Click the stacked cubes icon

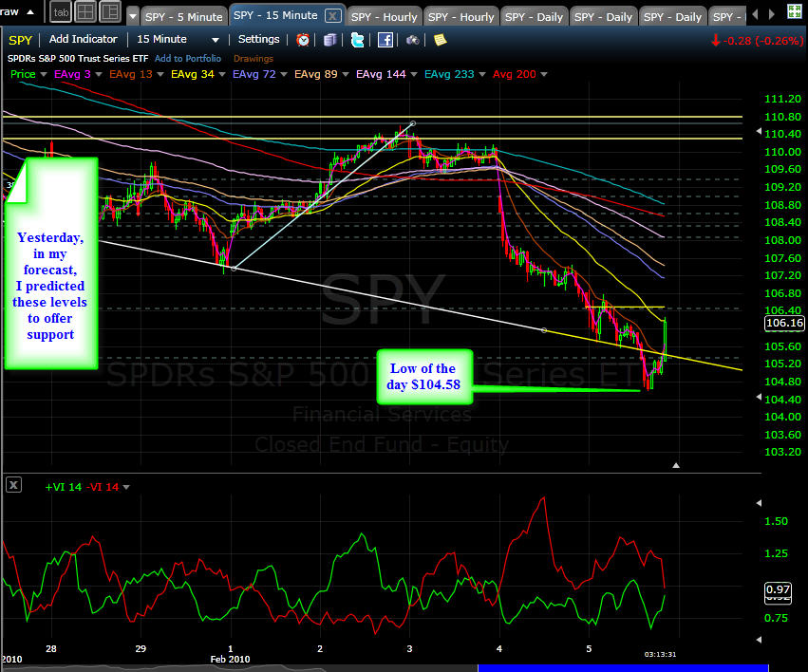point(329,40)
